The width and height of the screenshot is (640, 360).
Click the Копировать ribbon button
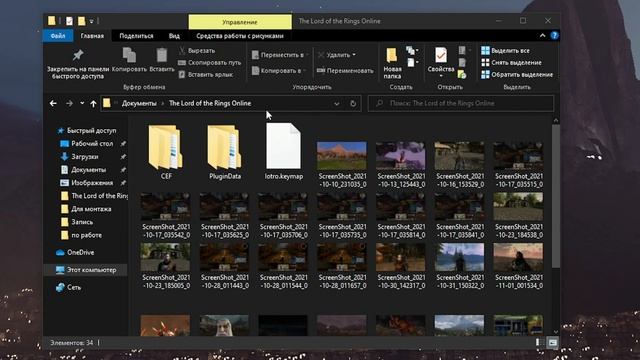coord(129,60)
